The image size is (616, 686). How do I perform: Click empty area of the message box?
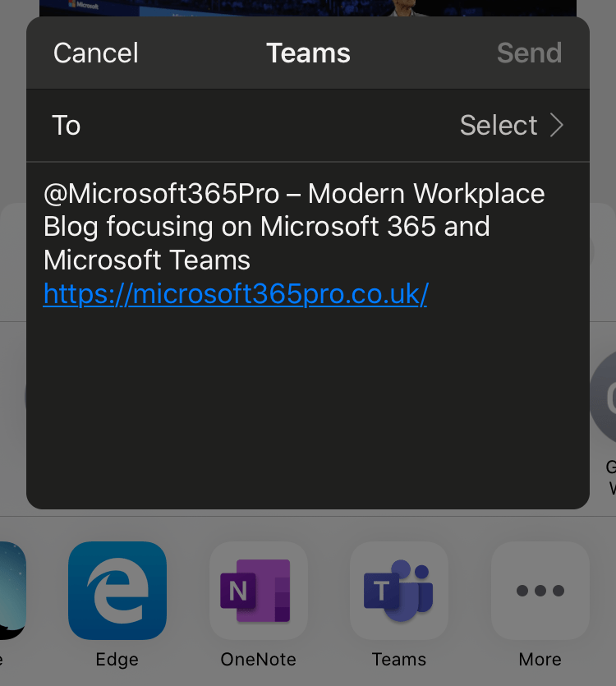(308, 411)
